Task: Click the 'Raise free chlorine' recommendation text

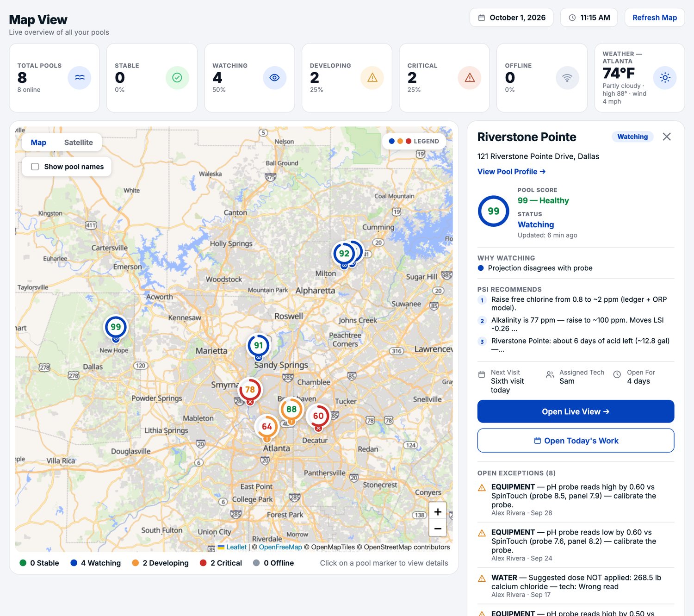Action: click(579, 304)
